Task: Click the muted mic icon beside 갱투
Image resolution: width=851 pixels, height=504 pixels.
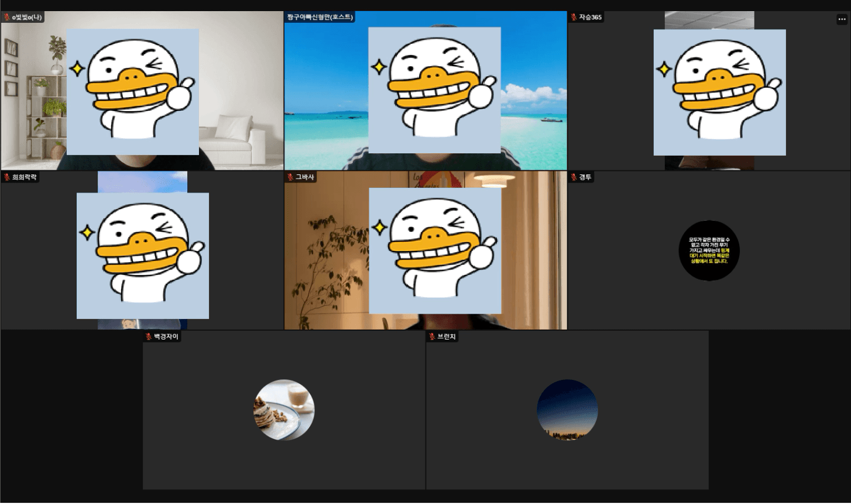Action: [x=574, y=177]
